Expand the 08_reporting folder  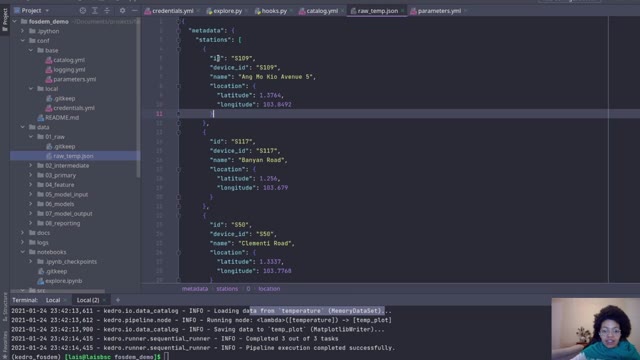click(31, 223)
